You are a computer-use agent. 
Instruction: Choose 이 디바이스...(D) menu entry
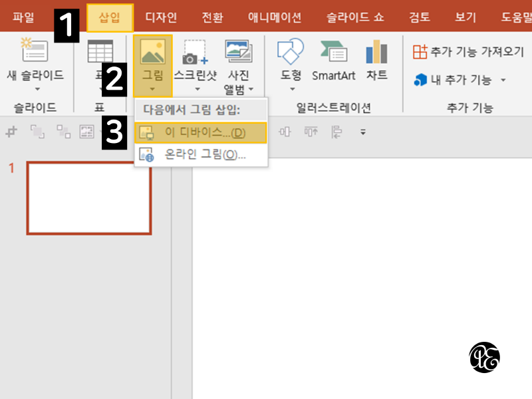[201, 132]
